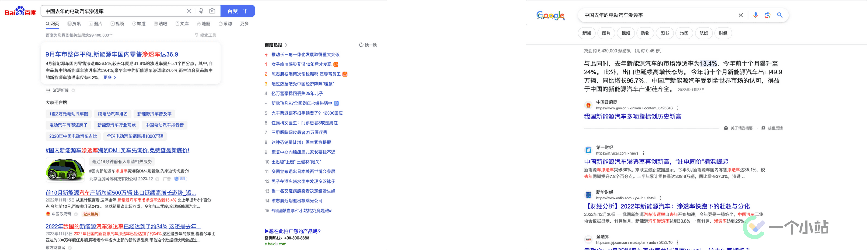This screenshot has width=868, height=251.
Task: Clear the Baidu search box text
Action: tap(189, 11)
